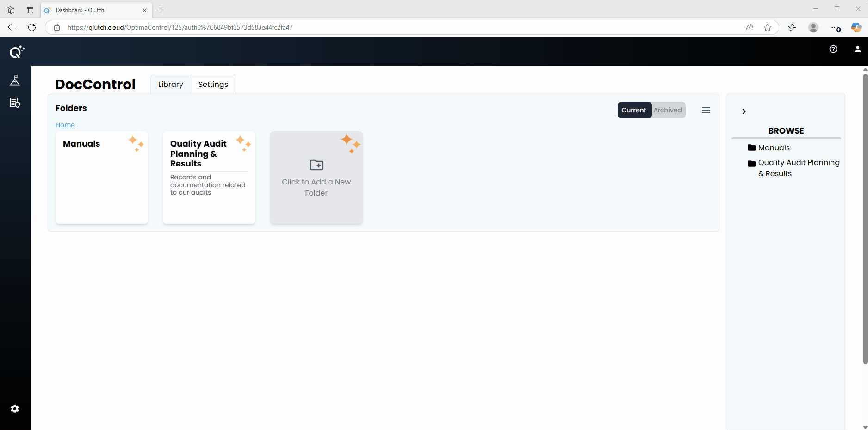The width and height of the screenshot is (868, 430).
Task: Open browser profile avatar
Action: pos(813,27)
